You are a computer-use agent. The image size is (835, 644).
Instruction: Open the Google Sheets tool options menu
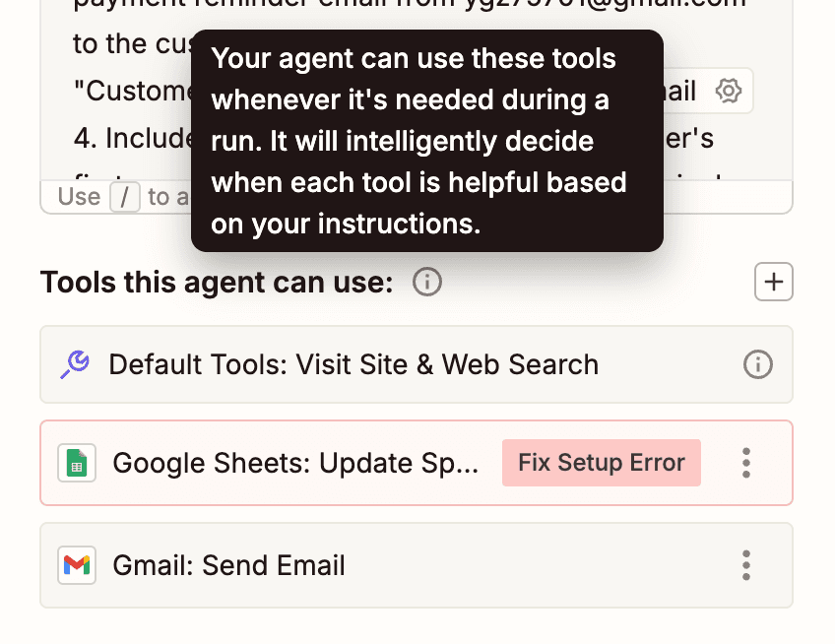click(x=746, y=463)
